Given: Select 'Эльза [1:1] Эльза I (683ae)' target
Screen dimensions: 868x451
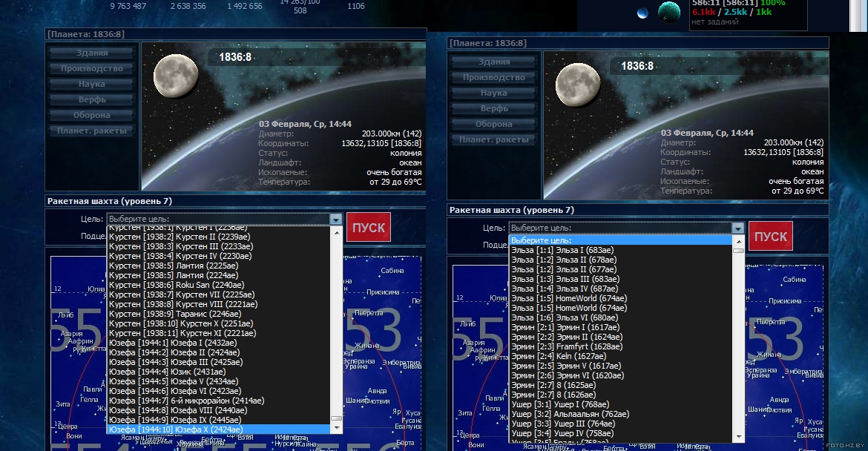Looking at the screenshot, I should point(620,250).
